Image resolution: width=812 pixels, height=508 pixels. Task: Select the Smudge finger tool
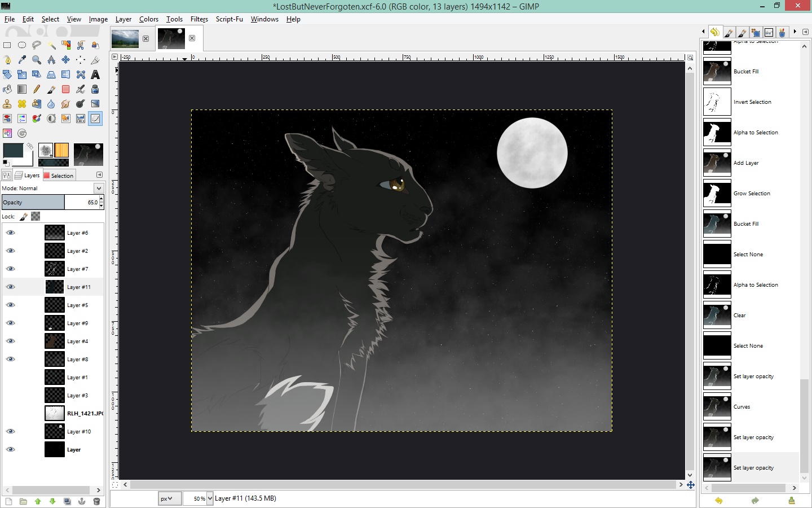pos(65,103)
